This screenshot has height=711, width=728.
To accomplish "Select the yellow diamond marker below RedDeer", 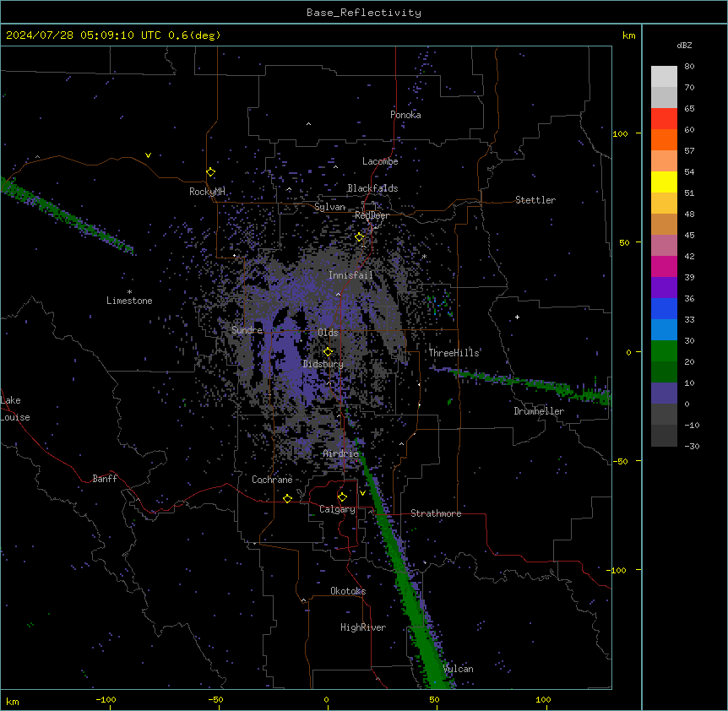I will tap(360, 237).
